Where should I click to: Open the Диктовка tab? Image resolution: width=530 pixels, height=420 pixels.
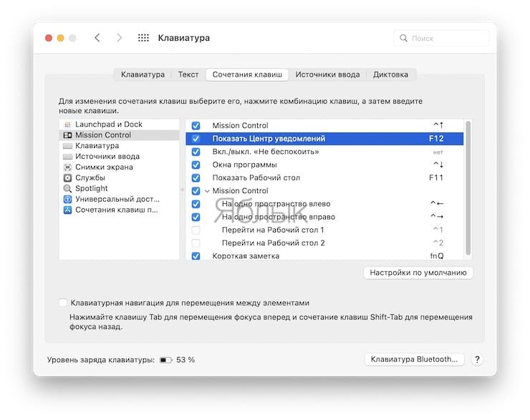[x=390, y=74]
